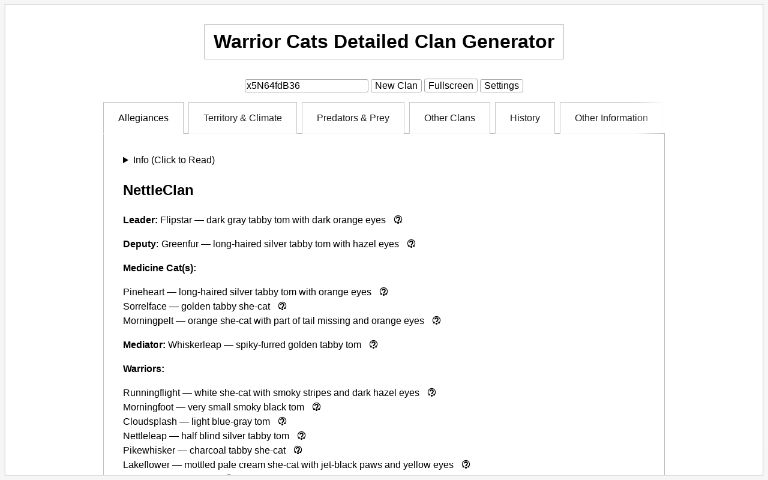The image size is (768, 480).
Task: Expand the Info (Click to Read) section
Action: pyautogui.click(x=168, y=160)
